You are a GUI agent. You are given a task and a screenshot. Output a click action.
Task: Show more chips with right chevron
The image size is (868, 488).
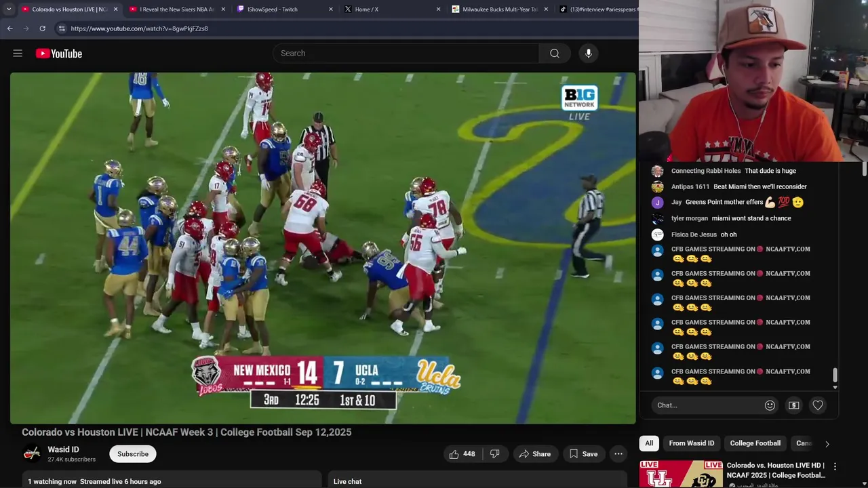pyautogui.click(x=827, y=444)
